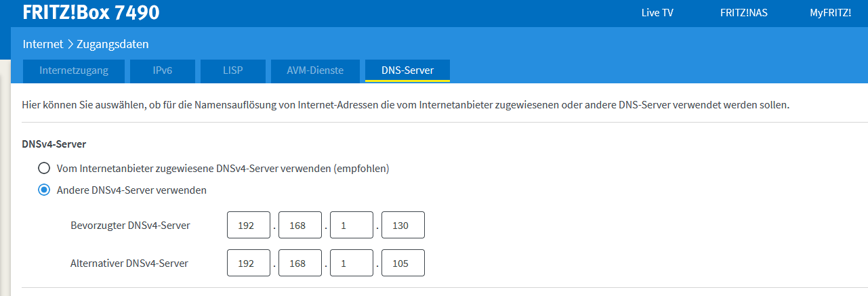Click the label text of provider DNSv4 option
Viewport: 868px width, 296px height.
(223, 168)
